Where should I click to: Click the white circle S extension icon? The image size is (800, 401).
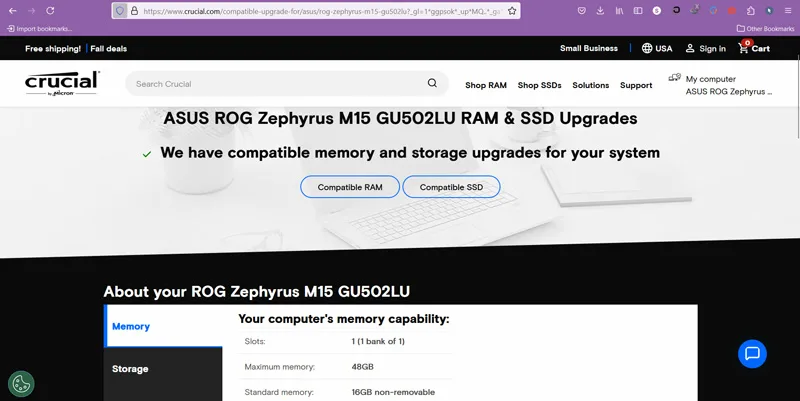pos(657,11)
